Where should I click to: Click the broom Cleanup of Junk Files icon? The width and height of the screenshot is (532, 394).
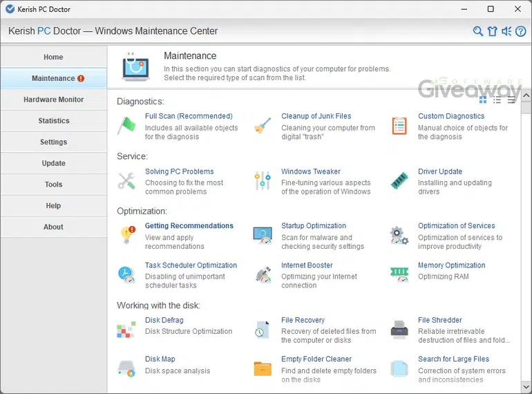[x=263, y=126]
